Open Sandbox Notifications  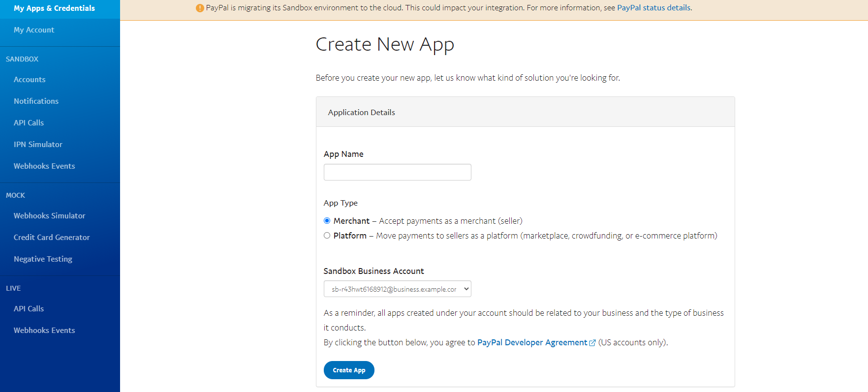coord(36,101)
